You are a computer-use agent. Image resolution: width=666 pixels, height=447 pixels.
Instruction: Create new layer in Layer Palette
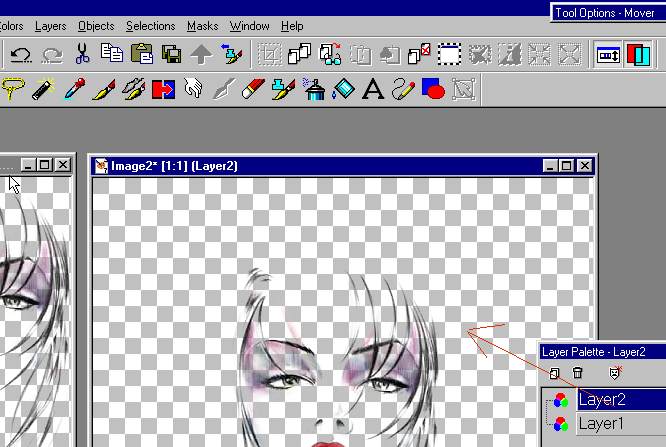click(554, 373)
